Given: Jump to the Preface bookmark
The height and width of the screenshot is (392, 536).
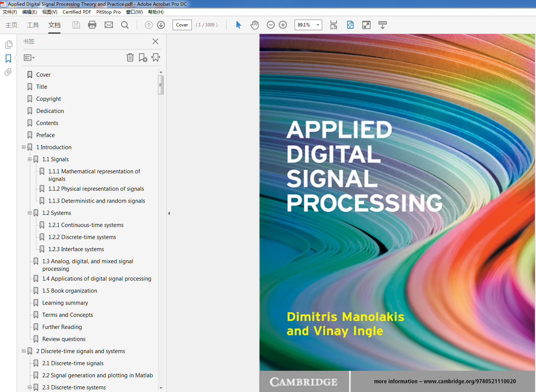Looking at the screenshot, I should click(45, 135).
